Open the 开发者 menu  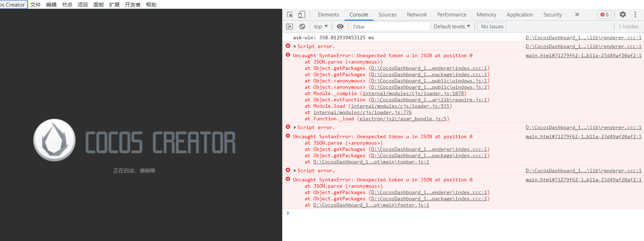[133, 5]
